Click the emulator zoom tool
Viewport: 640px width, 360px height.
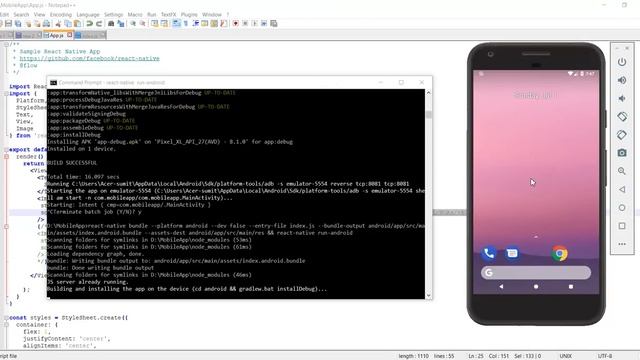coord(622,171)
